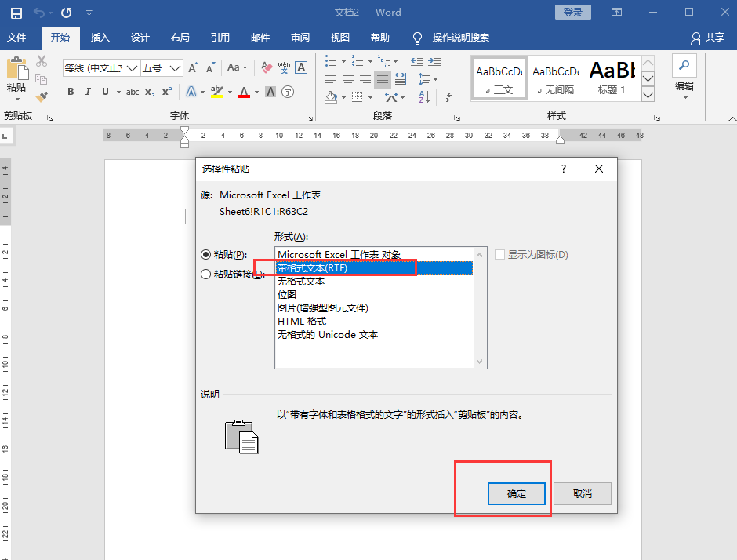This screenshot has width=737, height=560.
Task: Align text left
Action: [331, 79]
